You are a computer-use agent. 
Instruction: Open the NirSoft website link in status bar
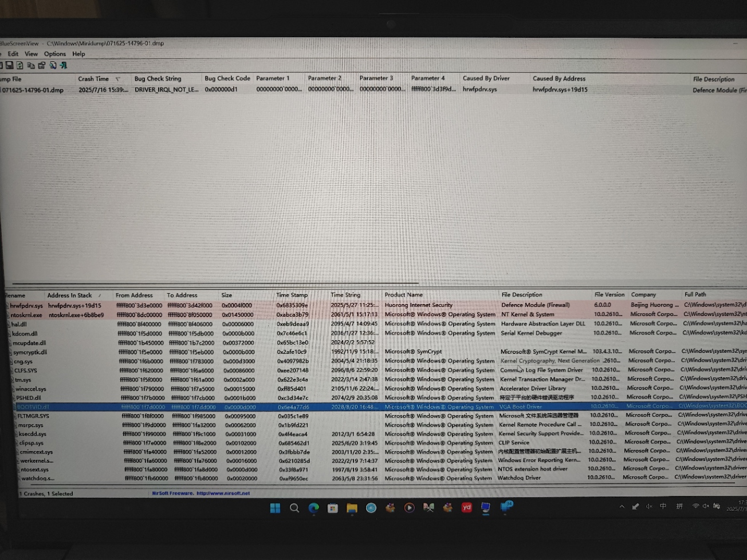pyautogui.click(x=223, y=493)
